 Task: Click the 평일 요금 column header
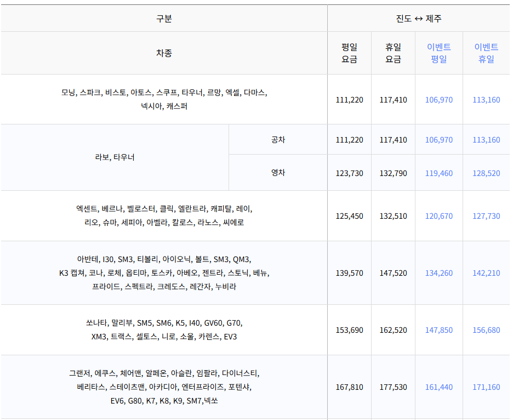[349, 52]
